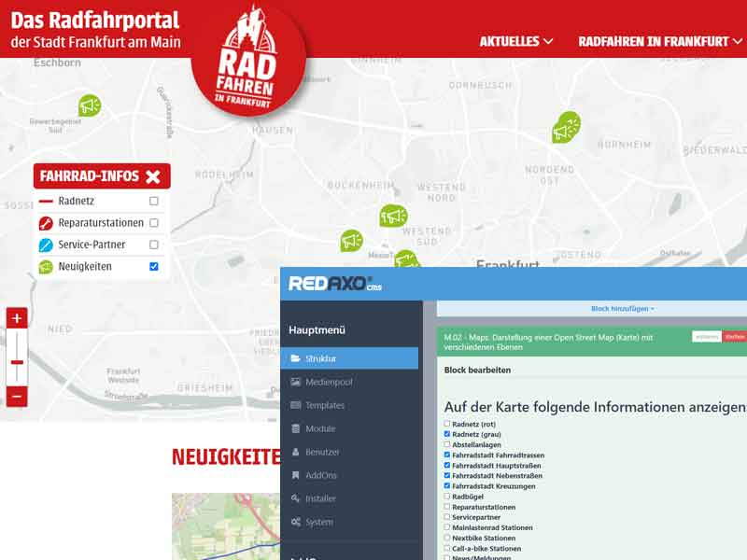Image resolution: width=747 pixels, height=560 pixels.
Task: Check the Servicepartner checkbox
Action: pos(447,517)
